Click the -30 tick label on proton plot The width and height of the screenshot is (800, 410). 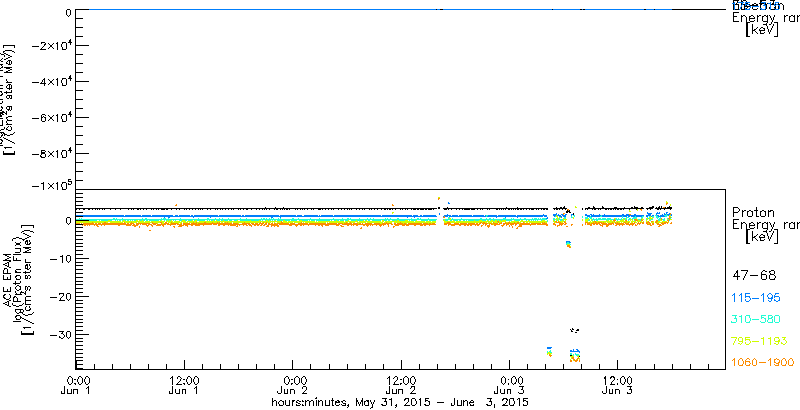tap(61, 335)
